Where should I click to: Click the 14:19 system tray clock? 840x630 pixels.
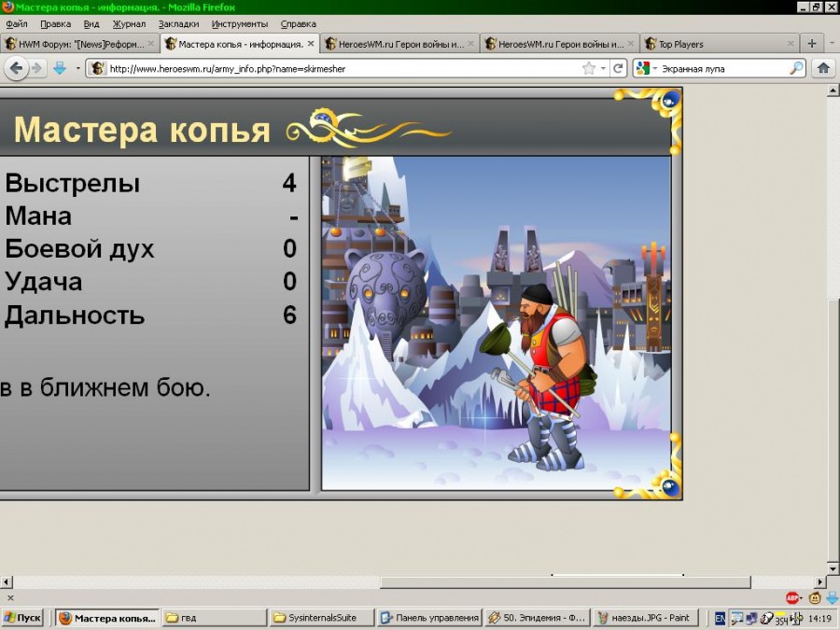[x=819, y=618]
